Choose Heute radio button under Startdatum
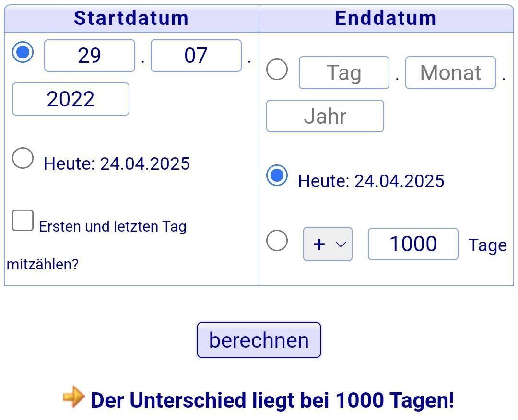This screenshot has width=518, height=420. [23, 158]
